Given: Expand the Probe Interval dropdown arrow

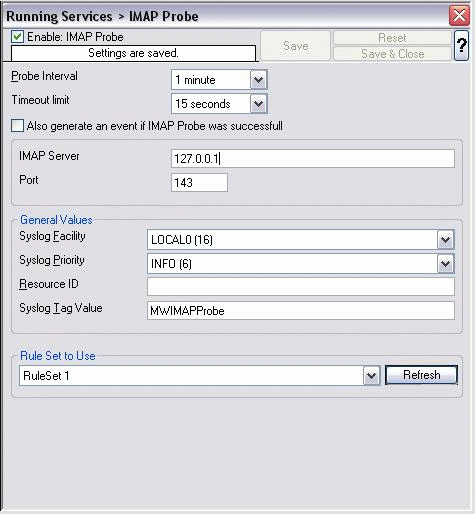Looking at the screenshot, I should pyautogui.click(x=259, y=80).
